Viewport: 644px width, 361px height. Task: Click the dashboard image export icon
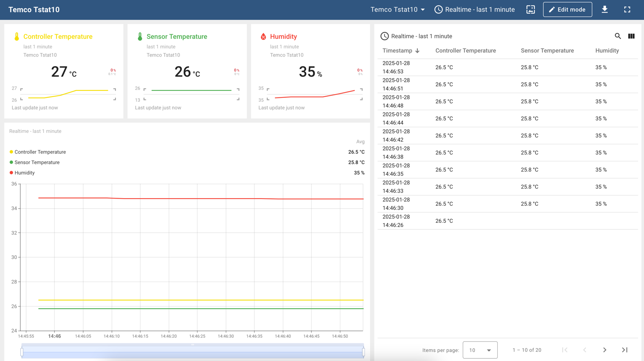click(530, 10)
